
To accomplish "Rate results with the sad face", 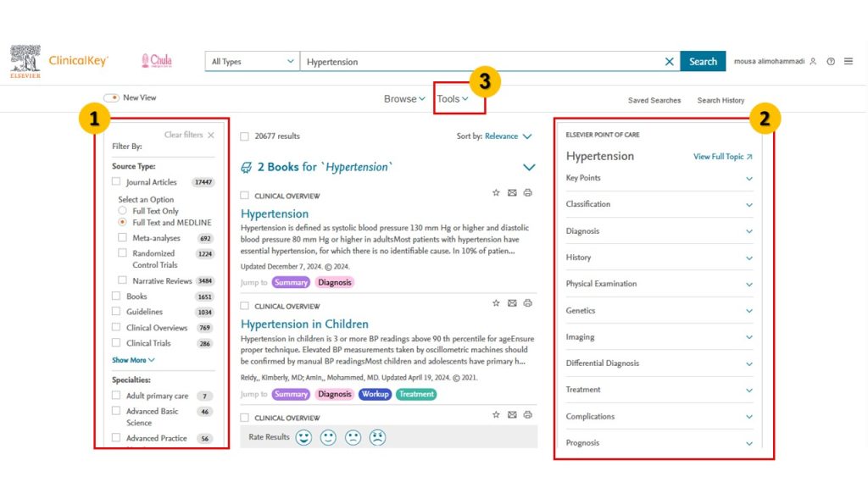I will click(x=377, y=438).
